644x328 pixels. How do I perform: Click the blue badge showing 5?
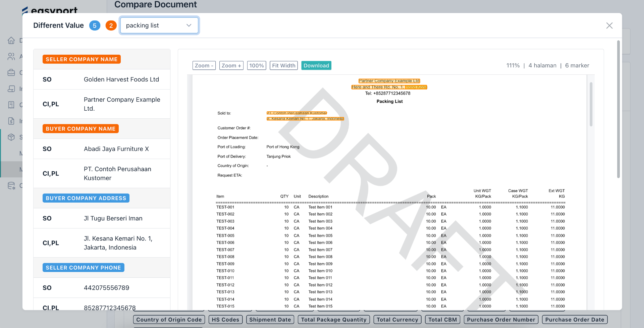(x=95, y=25)
